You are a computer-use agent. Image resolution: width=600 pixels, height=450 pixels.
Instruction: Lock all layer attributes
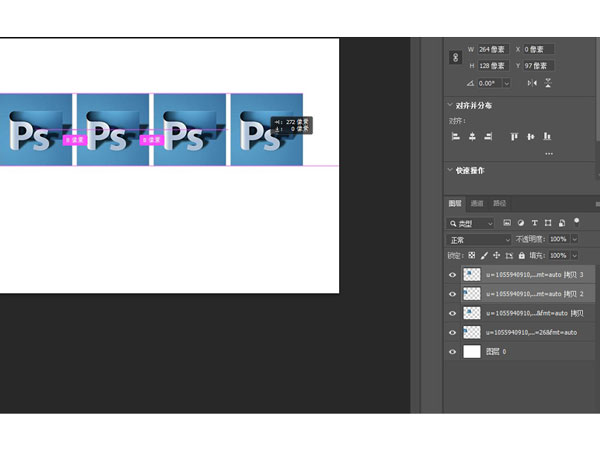point(522,255)
